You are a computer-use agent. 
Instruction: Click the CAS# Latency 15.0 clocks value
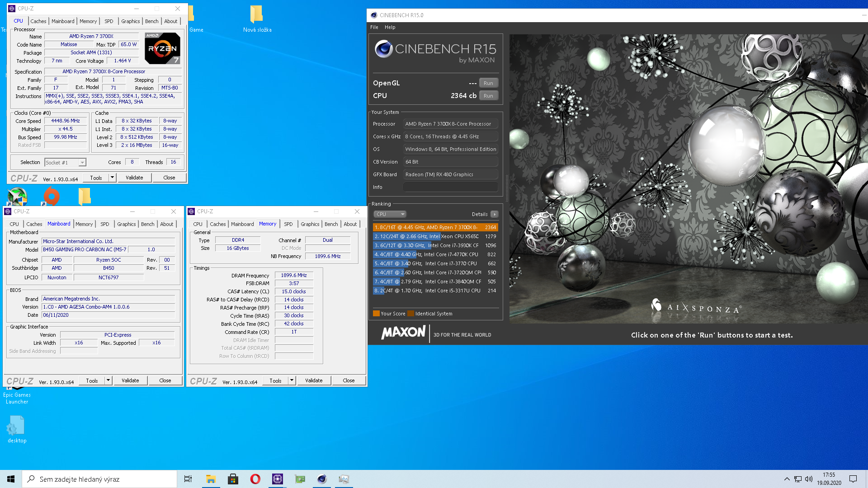294,291
